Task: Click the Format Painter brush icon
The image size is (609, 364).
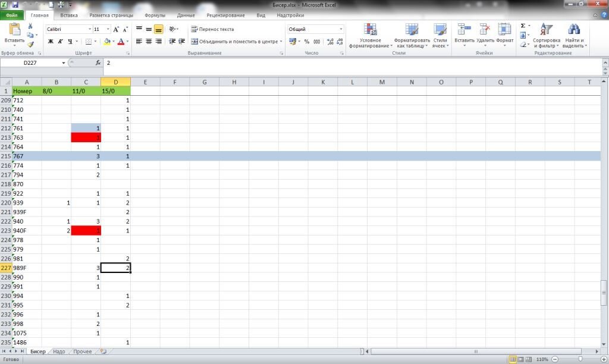Action: 30,44
